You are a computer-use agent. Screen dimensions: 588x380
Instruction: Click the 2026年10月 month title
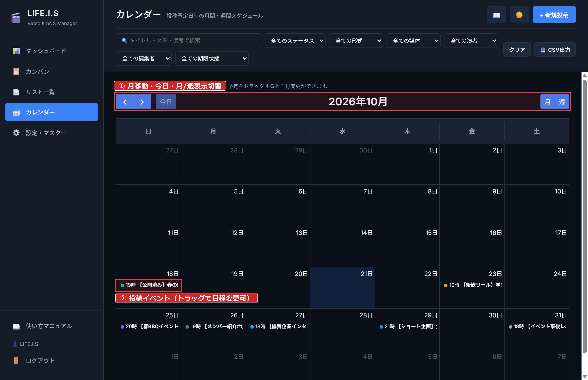pyautogui.click(x=358, y=102)
